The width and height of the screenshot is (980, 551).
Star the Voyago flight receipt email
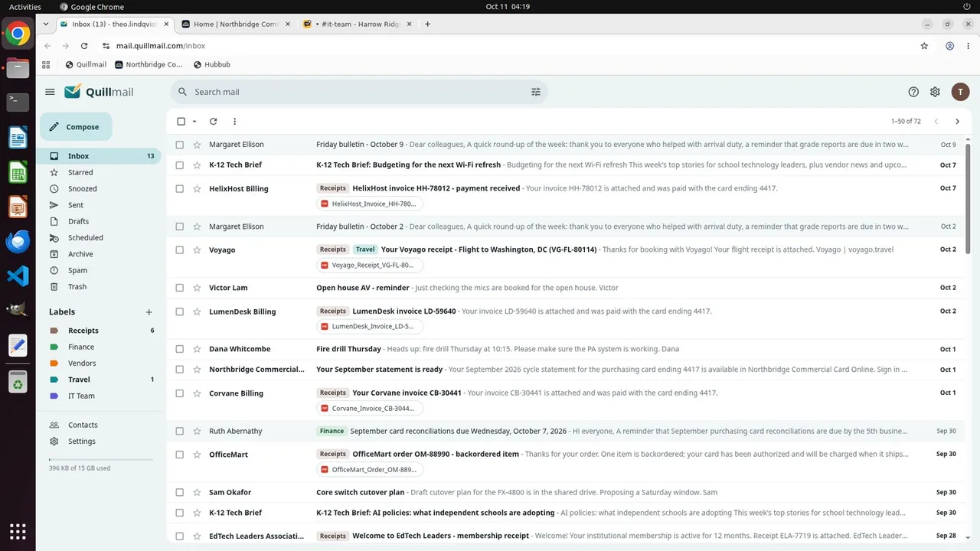197,250
